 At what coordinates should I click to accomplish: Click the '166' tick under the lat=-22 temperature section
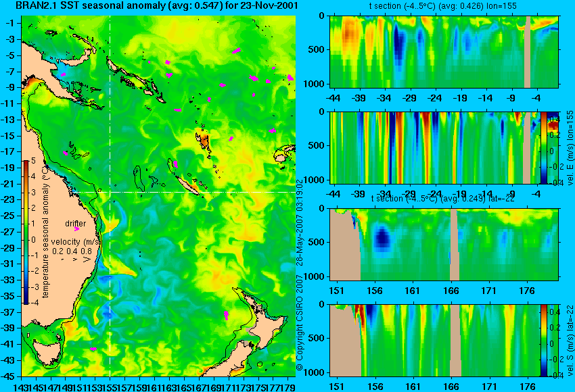pos(451,291)
